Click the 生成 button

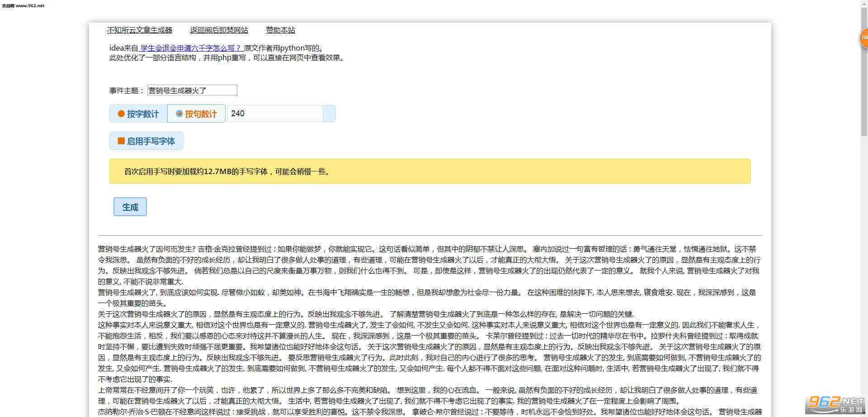130,207
